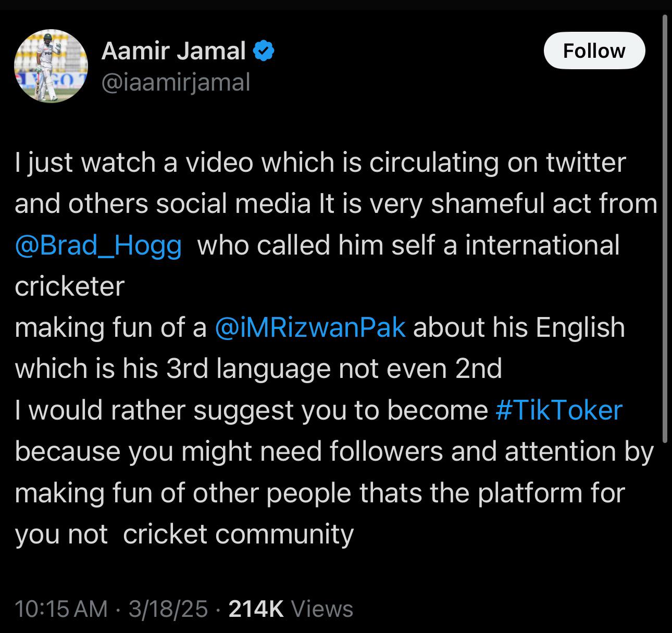Open Aamir Jamal's profile picture
Screen dimensions: 672x633
point(50,66)
